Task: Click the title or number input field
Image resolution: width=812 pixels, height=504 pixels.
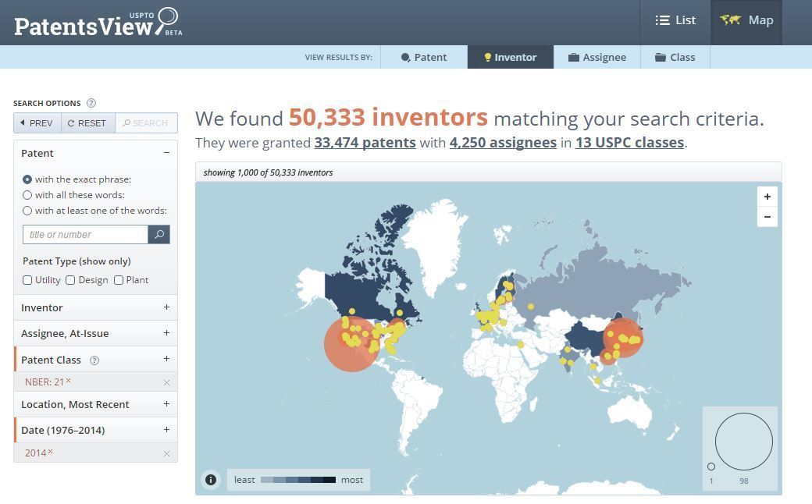Action: tap(85, 234)
